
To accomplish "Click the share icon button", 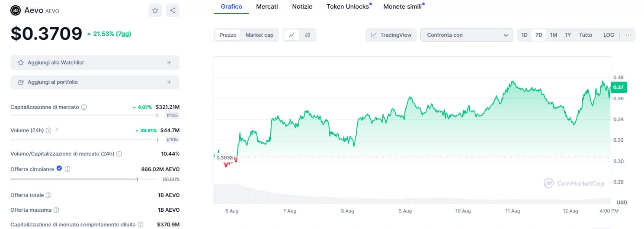I will (173, 10).
